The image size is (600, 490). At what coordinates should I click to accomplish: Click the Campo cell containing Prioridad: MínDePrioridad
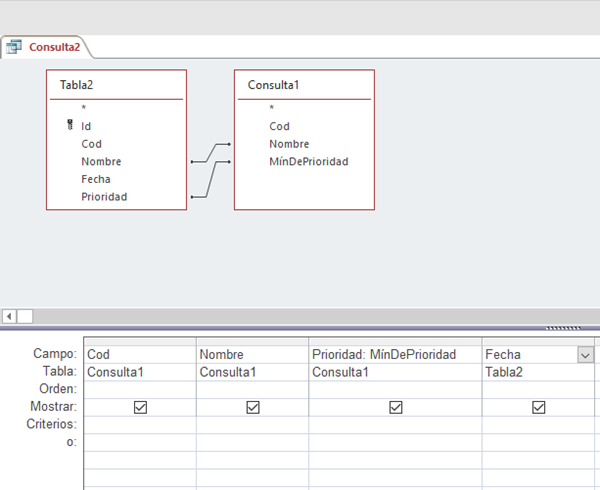394,355
